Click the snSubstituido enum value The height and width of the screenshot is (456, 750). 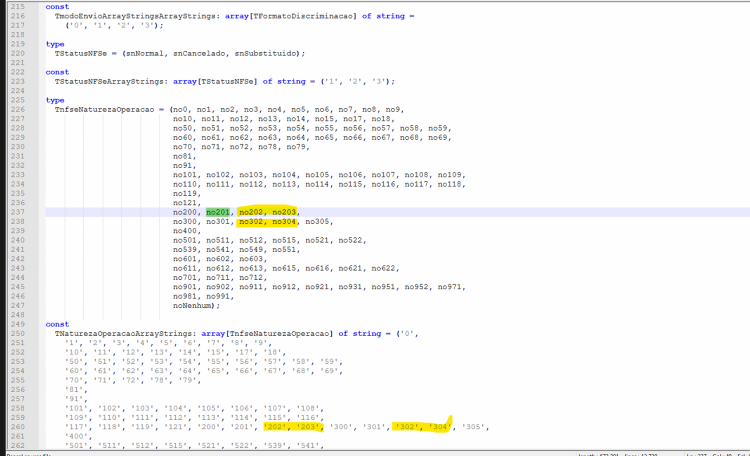265,54
